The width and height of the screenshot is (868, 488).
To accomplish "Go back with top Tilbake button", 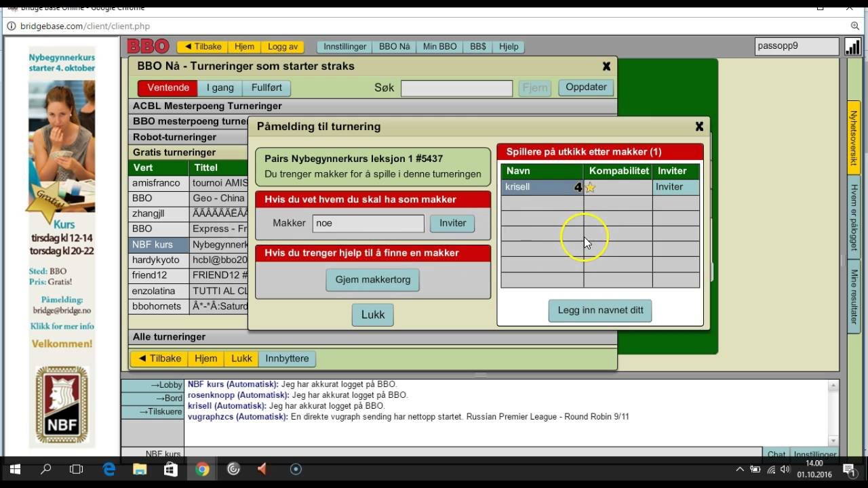I will 202,47.
